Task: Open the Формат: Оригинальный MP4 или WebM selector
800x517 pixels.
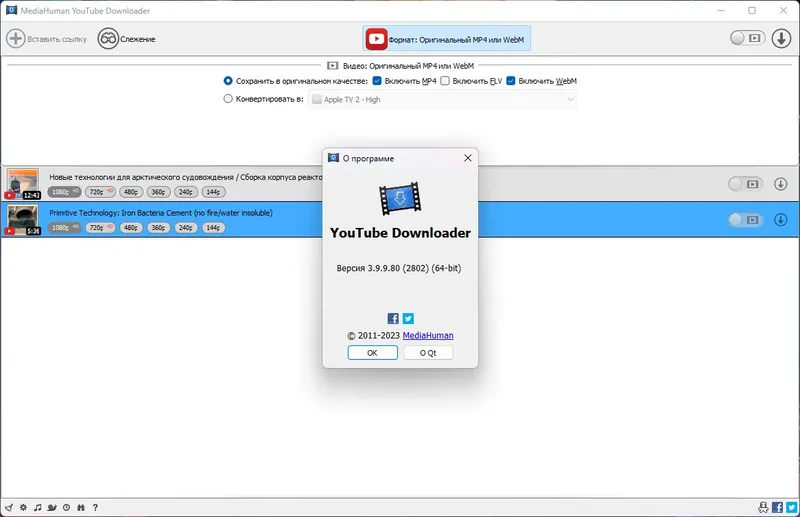Action: [446, 39]
